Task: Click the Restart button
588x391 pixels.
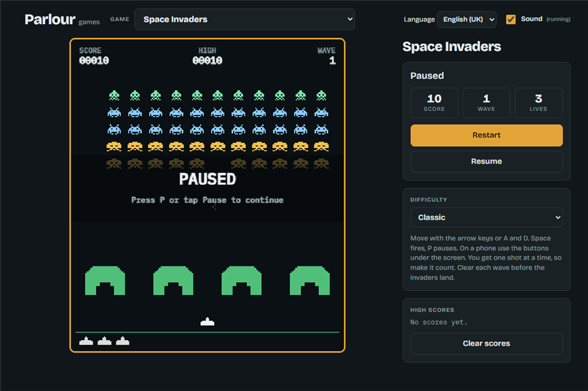Action: coord(486,135)
